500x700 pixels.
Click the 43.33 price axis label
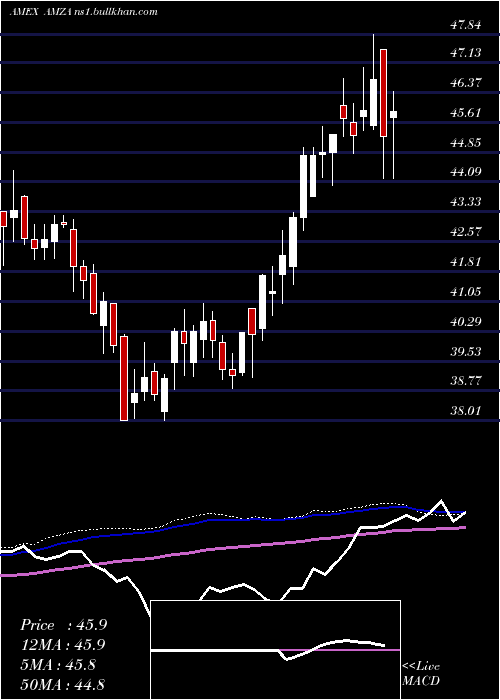(x=466, y=202)
